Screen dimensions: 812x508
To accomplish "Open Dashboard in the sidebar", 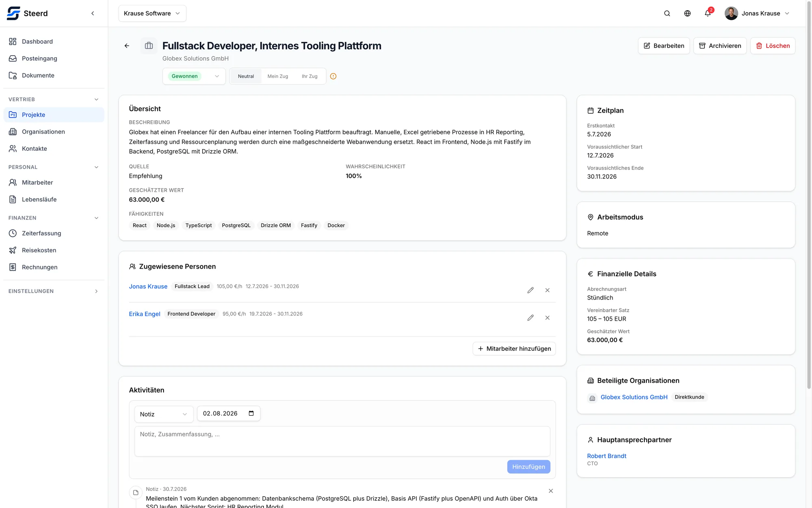I will click(54, 41).
